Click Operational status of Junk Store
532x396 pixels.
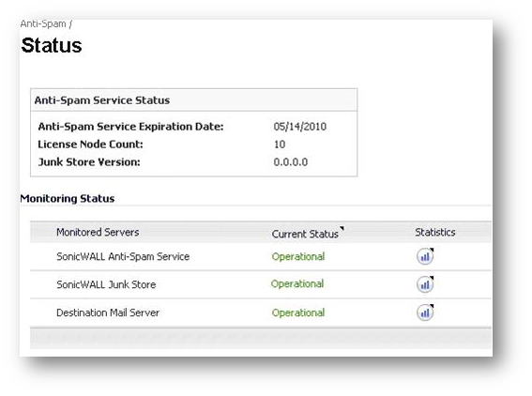point(297,284)
